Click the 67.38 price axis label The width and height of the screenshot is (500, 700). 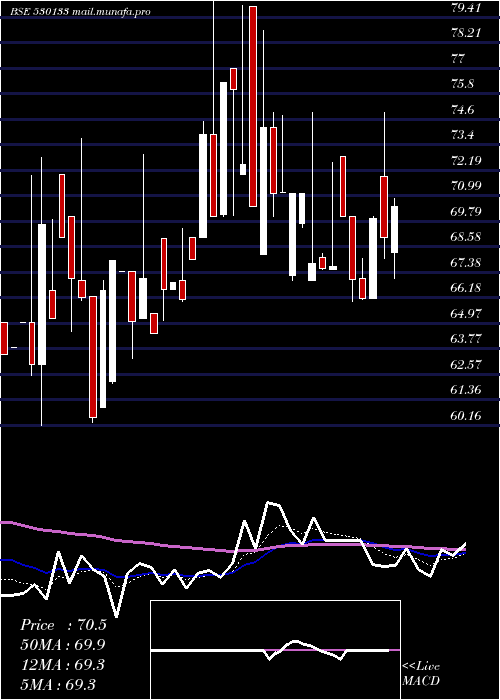[466, 262]
